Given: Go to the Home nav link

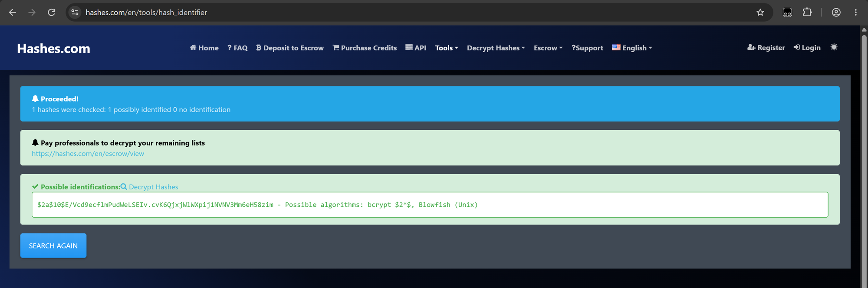Looking at the screenshot, I should 204,48.
